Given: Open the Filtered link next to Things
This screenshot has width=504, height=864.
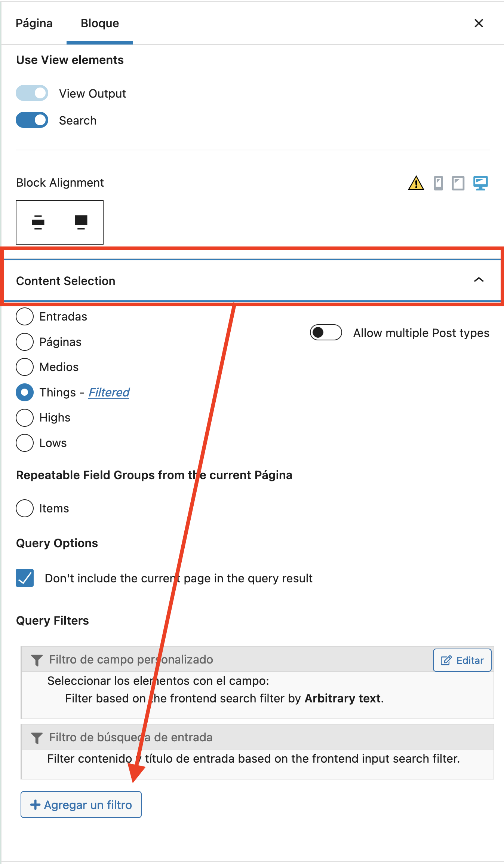Looking at the screenshot, I should point(109,392).
